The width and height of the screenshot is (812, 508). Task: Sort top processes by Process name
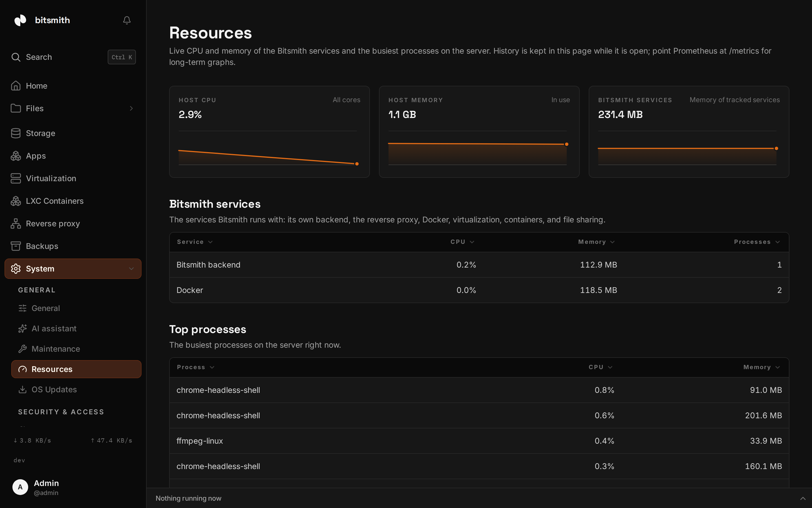[196, 367]
